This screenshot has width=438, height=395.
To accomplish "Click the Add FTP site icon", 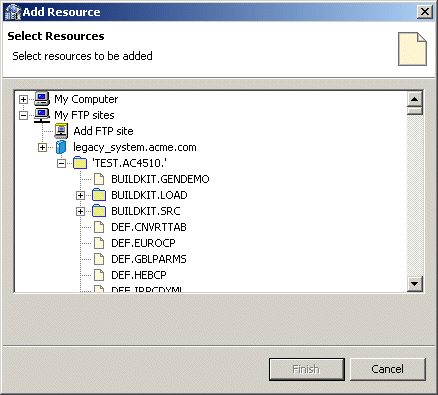I will pos(61,131).
